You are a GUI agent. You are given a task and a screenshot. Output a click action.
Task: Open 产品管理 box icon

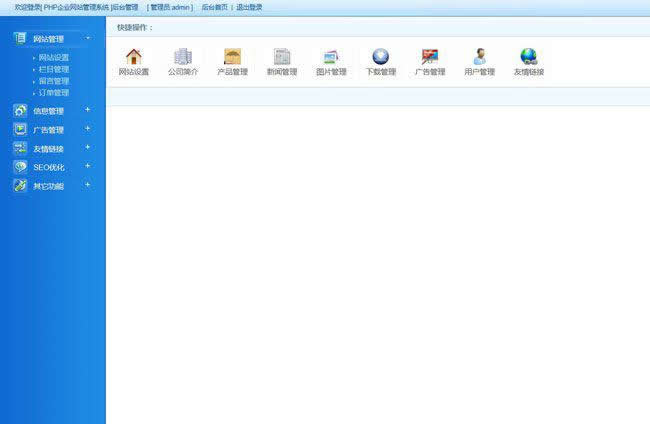point(232,57)
